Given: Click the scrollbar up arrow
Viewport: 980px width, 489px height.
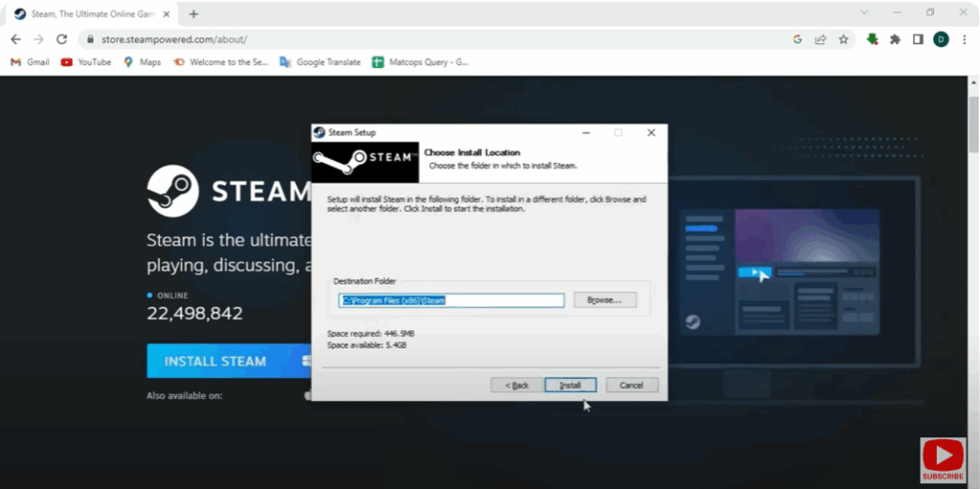Looking at the screenshot, I should click(x=973, y=82).
